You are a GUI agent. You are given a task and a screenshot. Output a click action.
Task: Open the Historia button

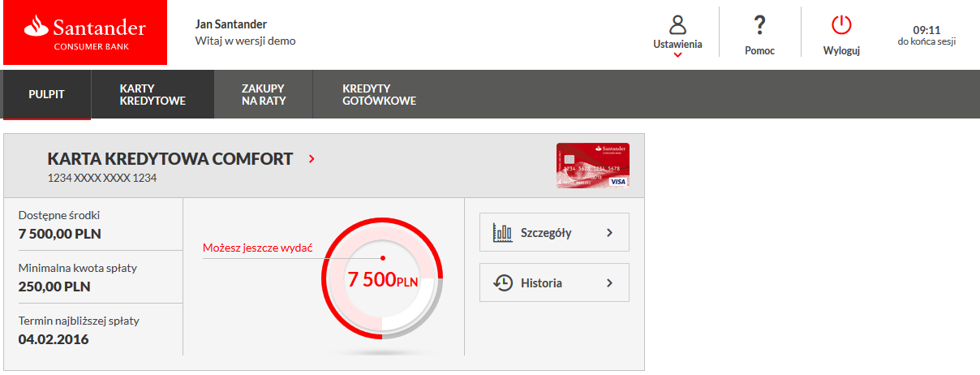pyautogui.click(x=554, y=282)
